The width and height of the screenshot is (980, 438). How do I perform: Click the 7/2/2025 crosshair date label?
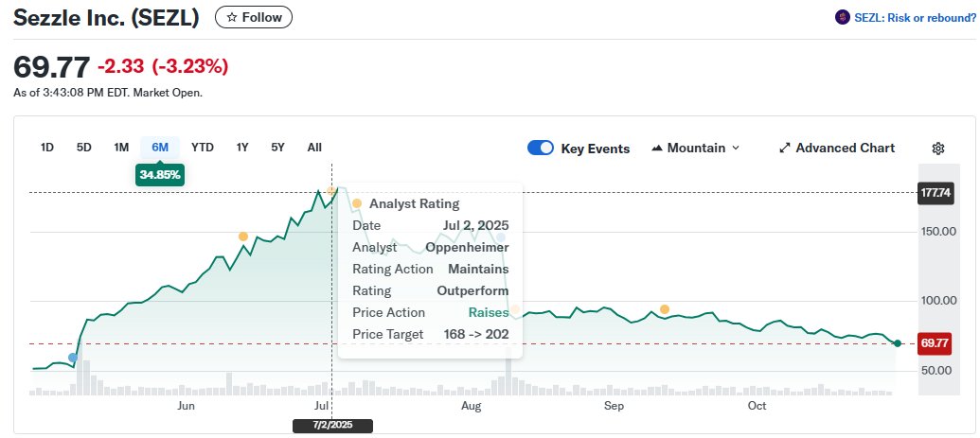pyautogui.click(x=332, y=426)
